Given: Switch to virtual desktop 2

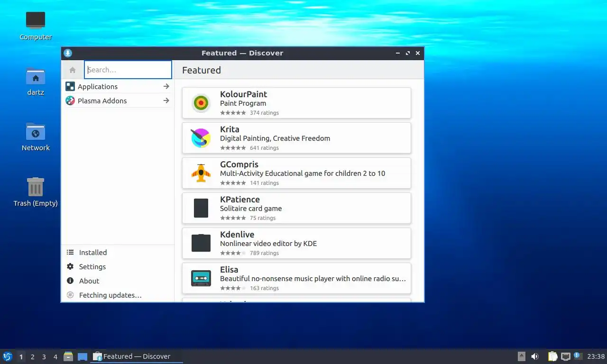Looking at the screenshot, I should [33, 356].
